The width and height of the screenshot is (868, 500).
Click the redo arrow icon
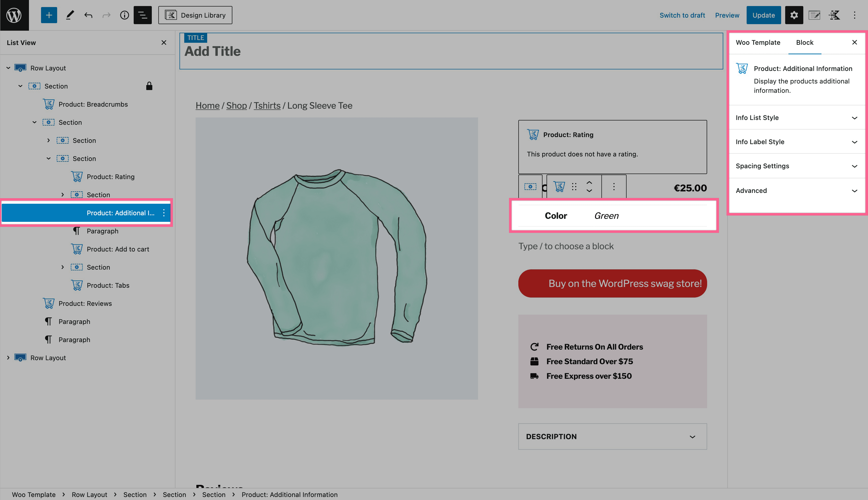click(106, 15)
